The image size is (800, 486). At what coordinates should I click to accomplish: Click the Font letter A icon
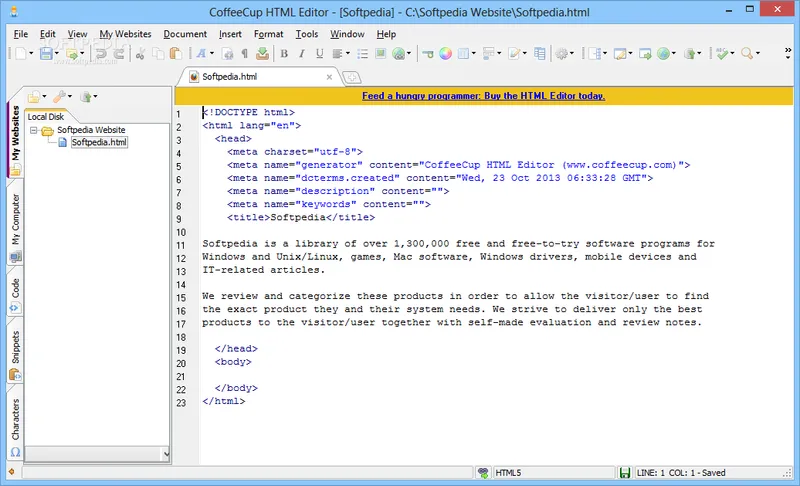click(202, 53)
